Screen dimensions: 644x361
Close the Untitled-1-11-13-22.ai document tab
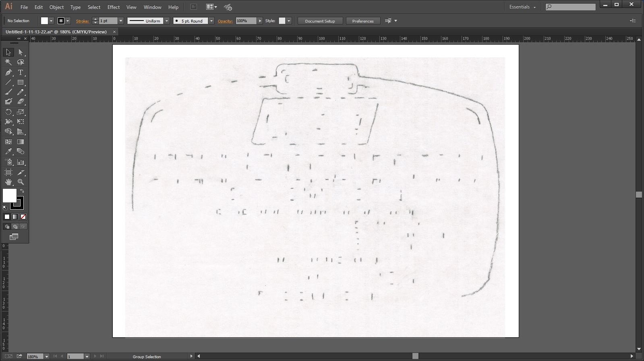pyautogui.click(x=114, y=31)
